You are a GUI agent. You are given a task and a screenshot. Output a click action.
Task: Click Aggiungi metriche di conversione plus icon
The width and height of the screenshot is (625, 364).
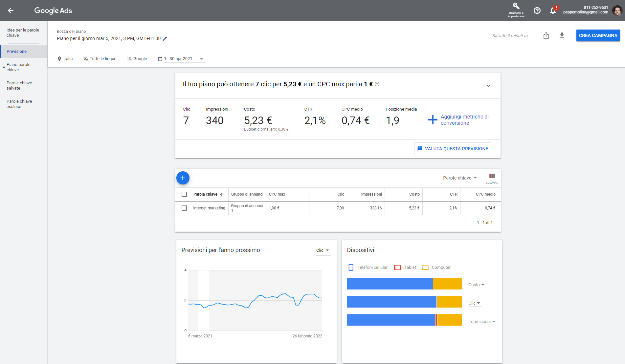click(x=433, y=120)
